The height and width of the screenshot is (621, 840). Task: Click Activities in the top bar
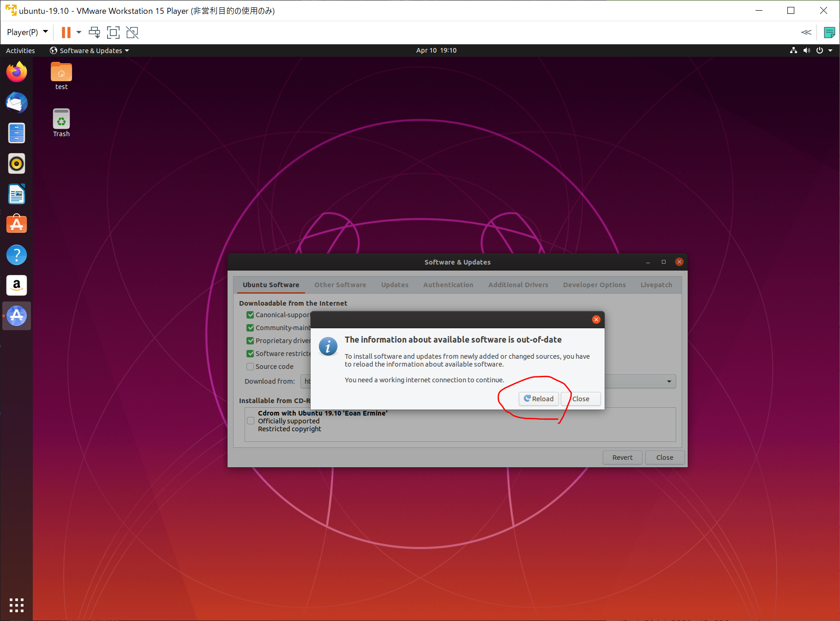(x=20, y=50)
